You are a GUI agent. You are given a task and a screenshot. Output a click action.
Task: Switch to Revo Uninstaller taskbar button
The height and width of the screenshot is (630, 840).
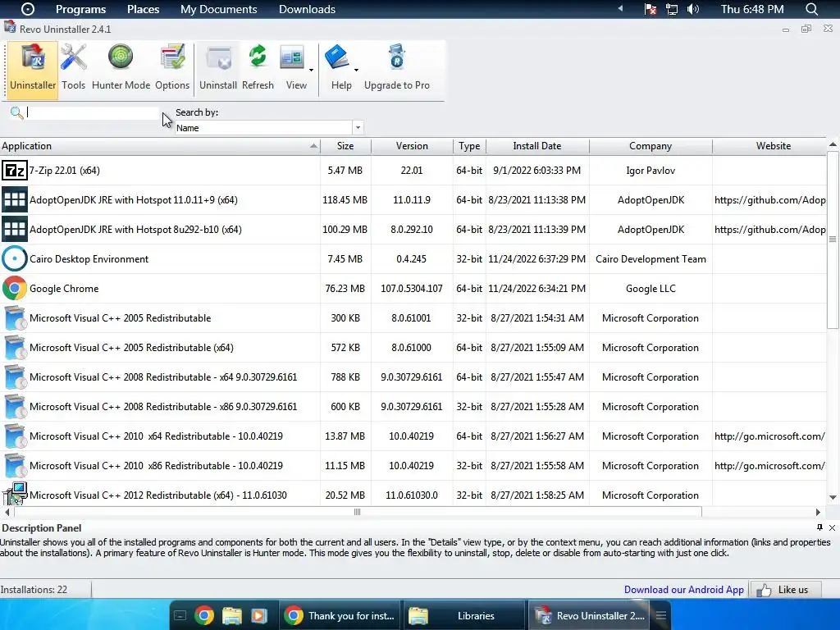590,615
